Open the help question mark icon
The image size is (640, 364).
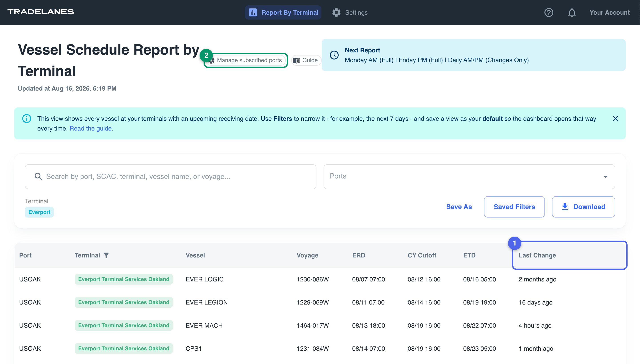549,12
